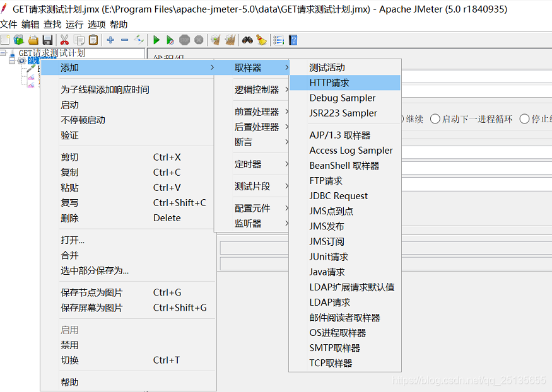The image size is (552, 392).
Task: Choose JSR223 Sampler entry
Action: tap(345, 113)
